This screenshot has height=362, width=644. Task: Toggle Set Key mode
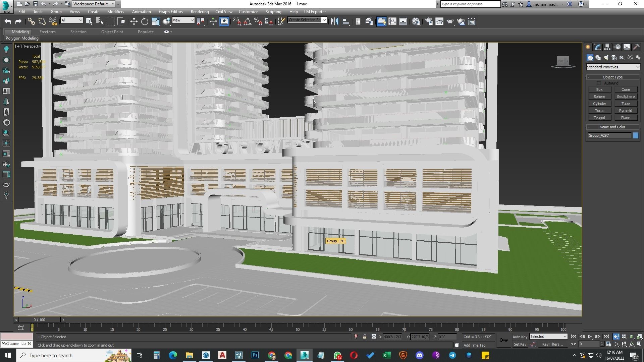point(520,344)
